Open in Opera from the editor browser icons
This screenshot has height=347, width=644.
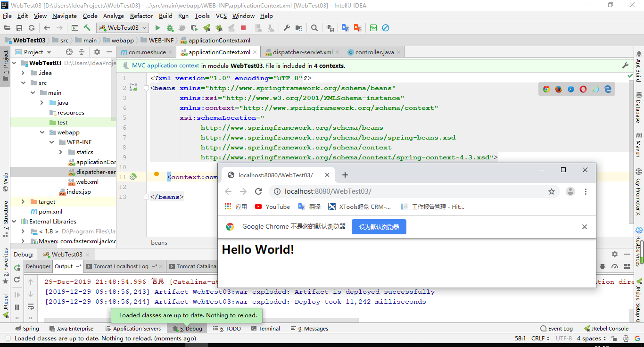click(583, 89)
